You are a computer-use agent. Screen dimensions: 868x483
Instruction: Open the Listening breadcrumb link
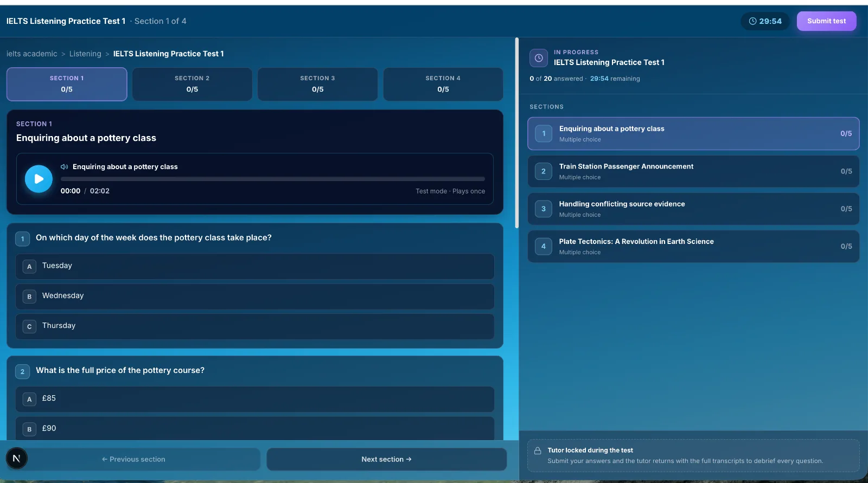(85, 54)
